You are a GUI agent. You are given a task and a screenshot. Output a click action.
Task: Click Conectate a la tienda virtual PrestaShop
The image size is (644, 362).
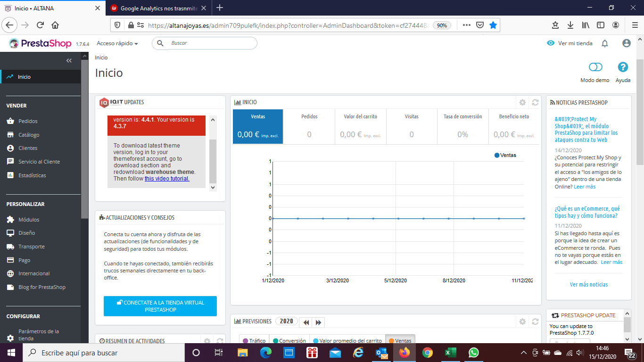(x=160, y=306)
